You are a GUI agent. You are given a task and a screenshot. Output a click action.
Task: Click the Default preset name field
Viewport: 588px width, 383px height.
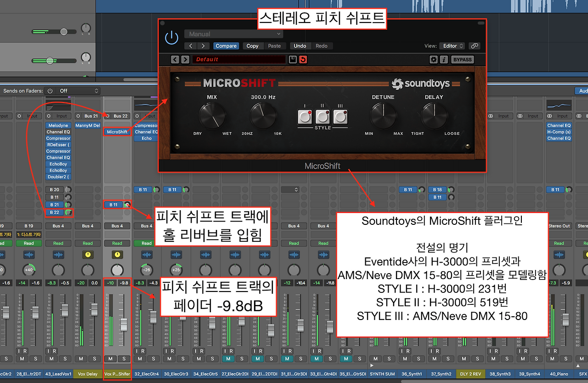pos(239,59)
